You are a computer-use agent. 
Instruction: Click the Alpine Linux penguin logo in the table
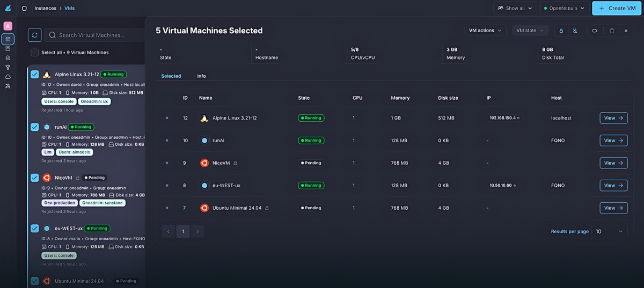click(x=204, y=118)
